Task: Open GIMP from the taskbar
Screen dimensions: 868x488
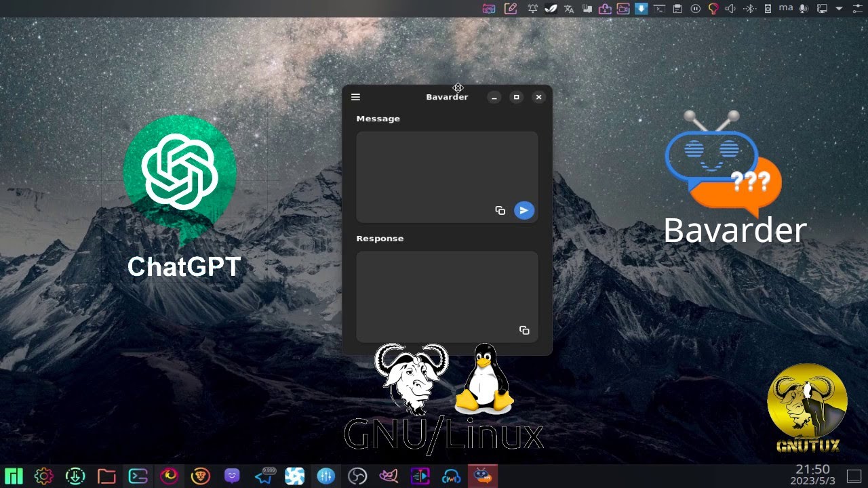Action: (389, 476)
